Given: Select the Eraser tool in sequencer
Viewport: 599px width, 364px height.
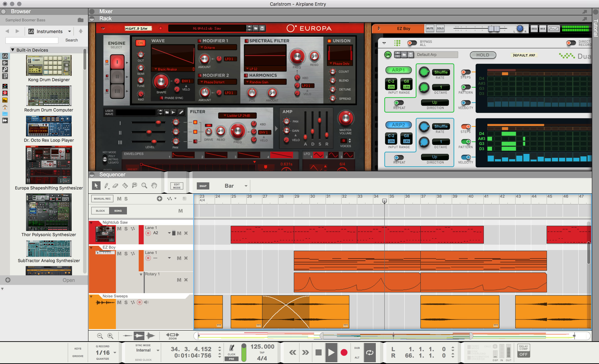Looking at the screenshot, I should coord(115,185).
